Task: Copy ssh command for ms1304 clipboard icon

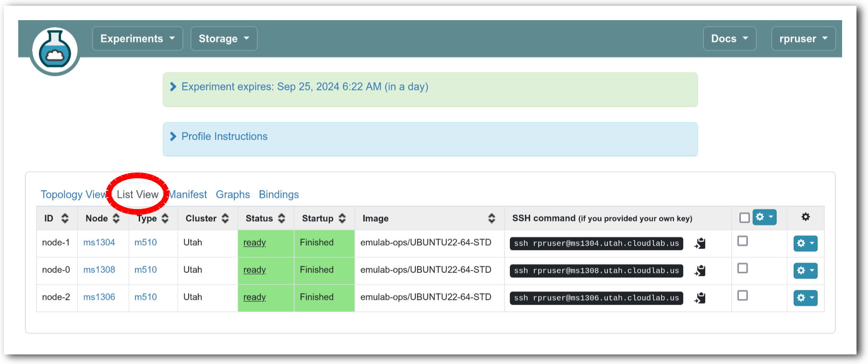Action: point(700,244)
